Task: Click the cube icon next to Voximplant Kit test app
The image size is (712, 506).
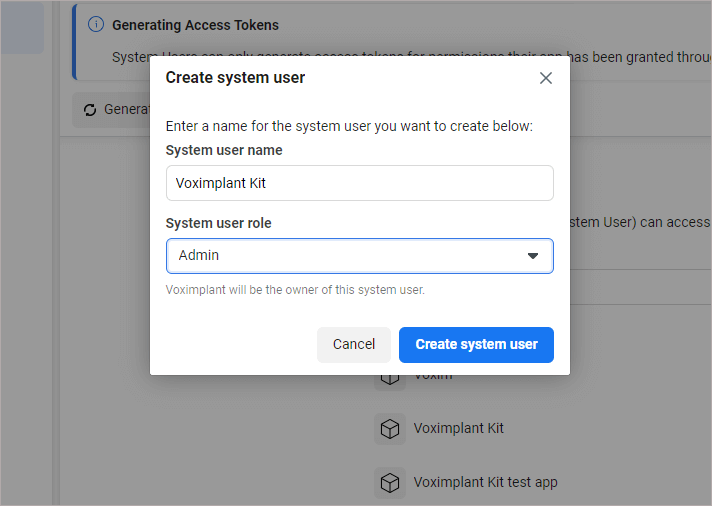Action: (390, 482)
